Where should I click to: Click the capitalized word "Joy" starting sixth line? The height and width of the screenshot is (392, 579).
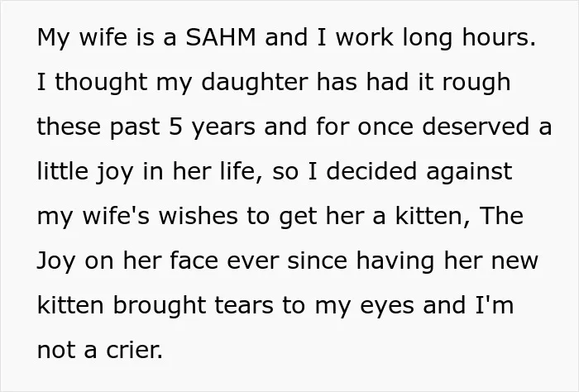click(55, 261)
